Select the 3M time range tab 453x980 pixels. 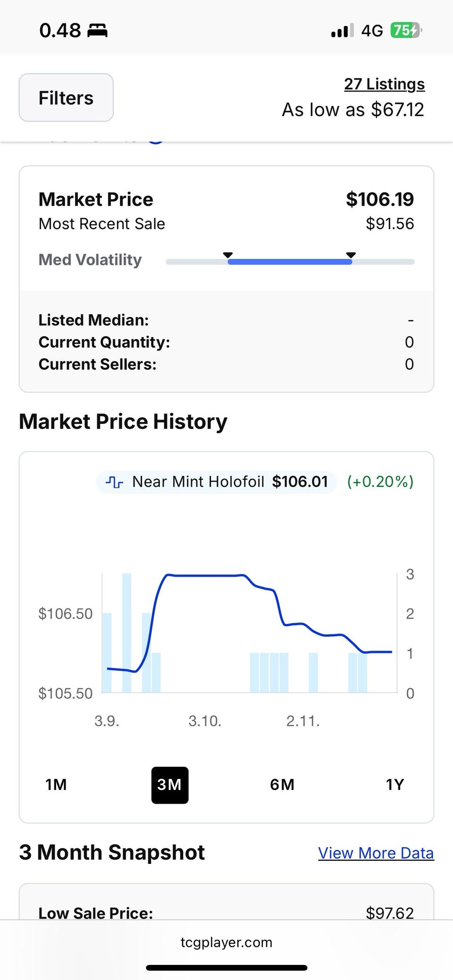point(169,784)
